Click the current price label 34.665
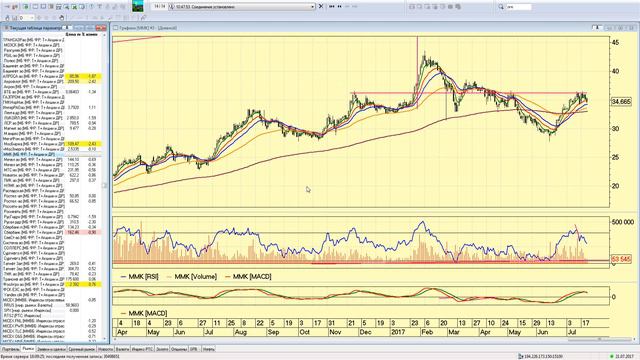 pyautogui.click(x=621, y=102)
